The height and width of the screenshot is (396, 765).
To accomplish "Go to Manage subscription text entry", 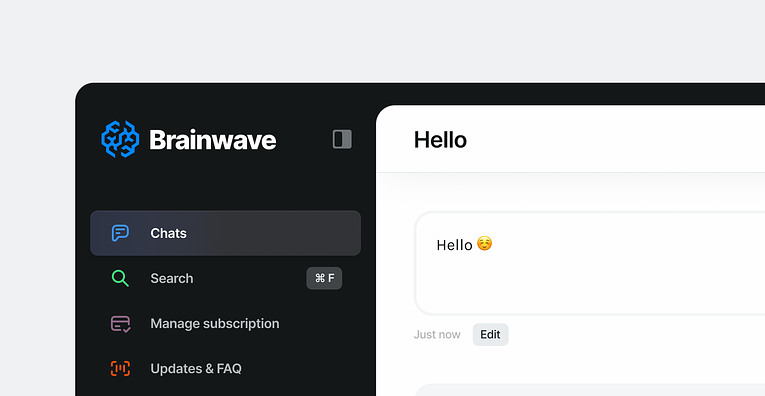I will coord(215,323).
